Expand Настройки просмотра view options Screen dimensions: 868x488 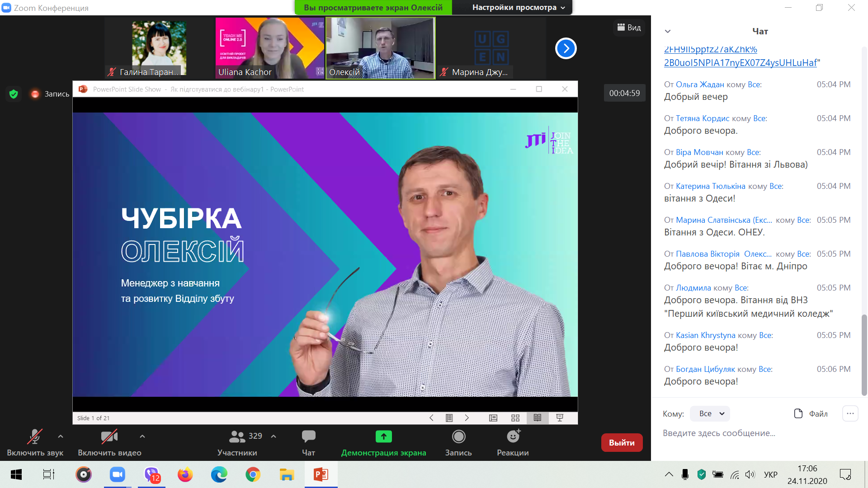point(519,7)
